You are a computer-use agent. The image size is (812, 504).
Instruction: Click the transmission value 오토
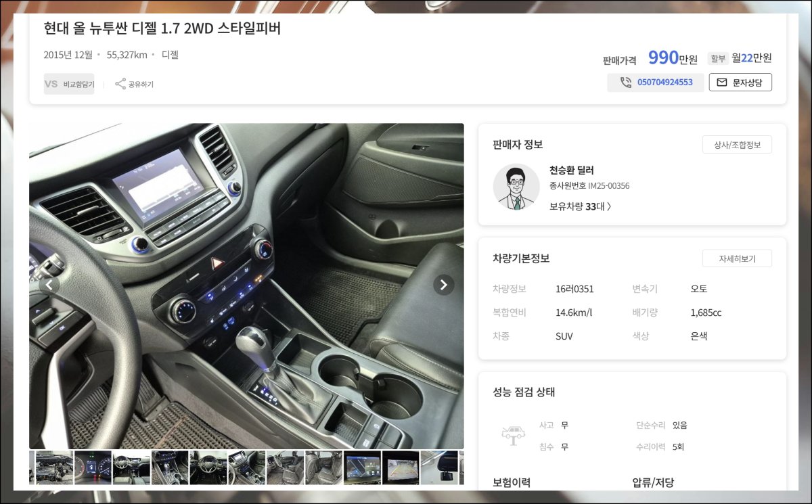point(699,289)
